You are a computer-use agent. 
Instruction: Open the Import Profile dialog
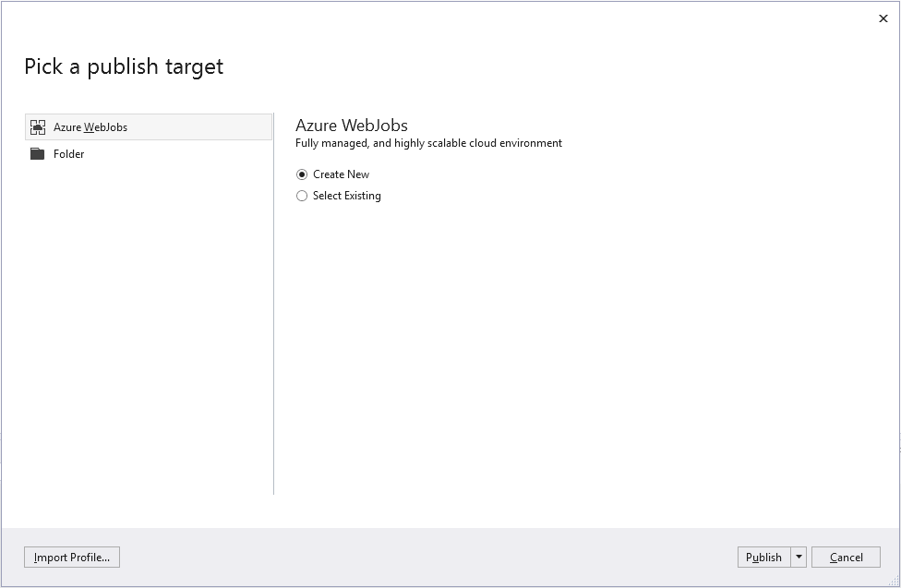72,557
